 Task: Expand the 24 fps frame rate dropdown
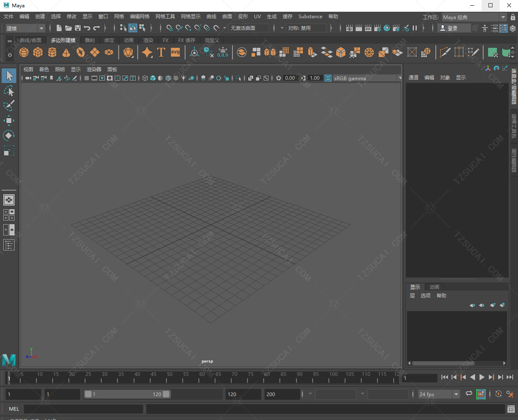tap(456, 394)
